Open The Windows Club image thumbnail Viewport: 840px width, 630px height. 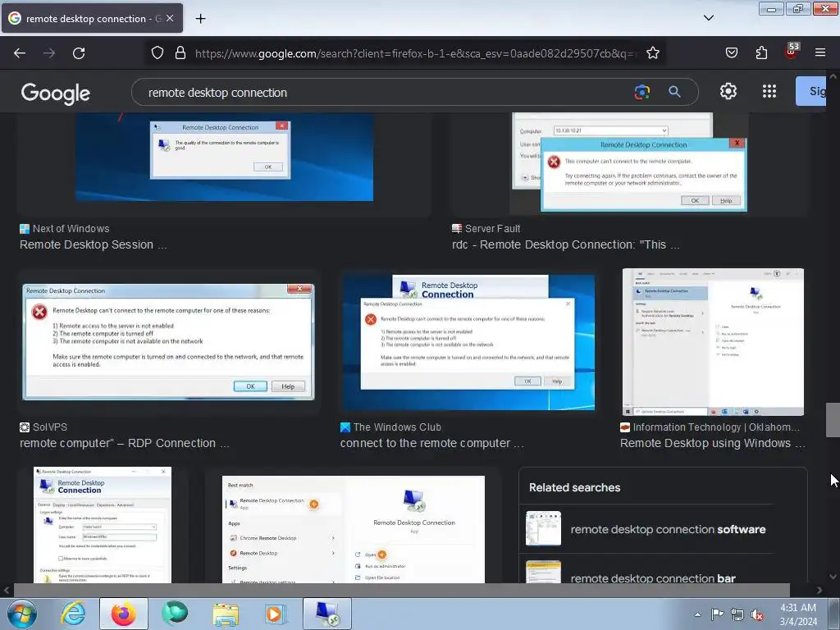[x=468, y=342]
